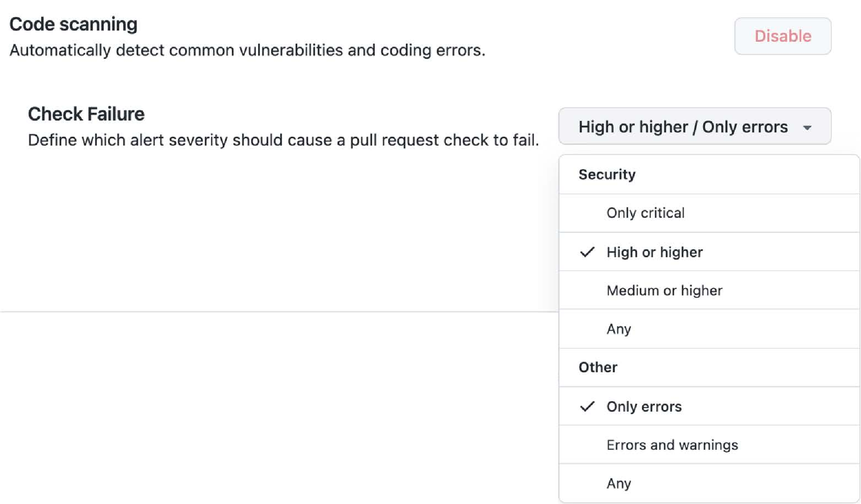The height and width of the screenshot is (504, 861).
Task: Open the High or higher / Only errors dropdown
Action: 695,126
